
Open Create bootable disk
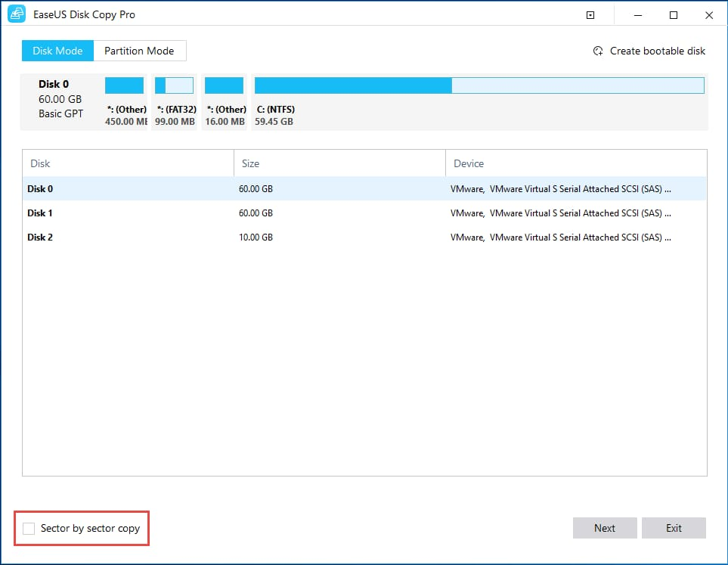tap(658, 51)
